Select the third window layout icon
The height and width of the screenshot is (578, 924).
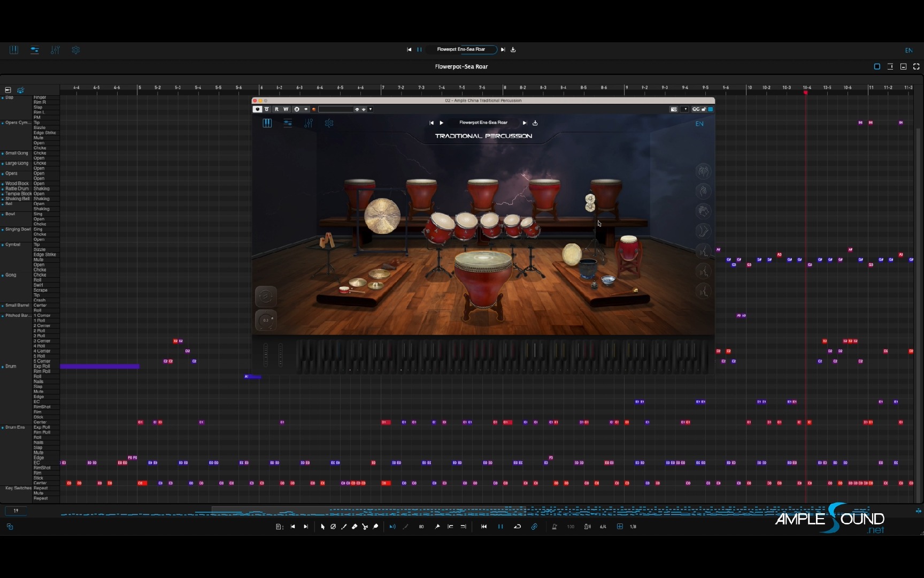[x=903, y=66]
